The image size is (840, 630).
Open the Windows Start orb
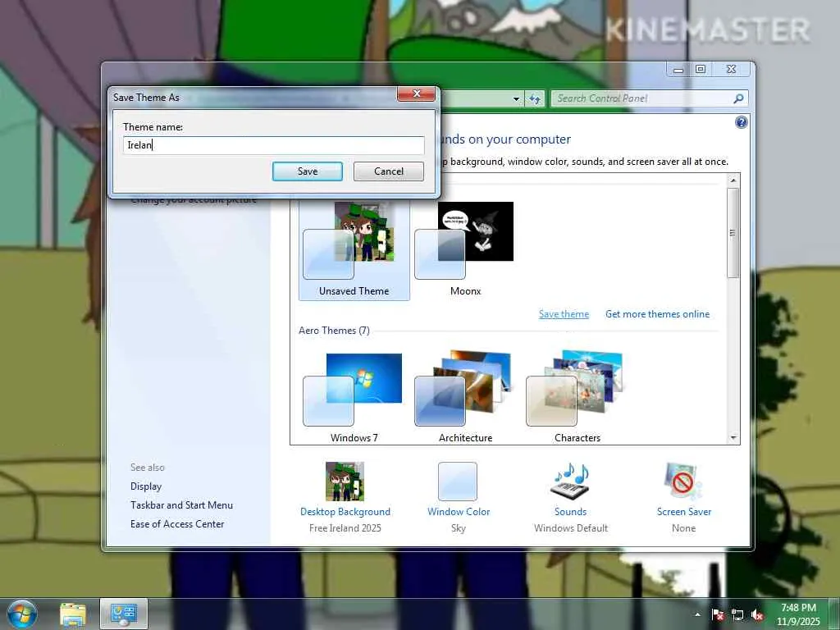pos(22,614)
